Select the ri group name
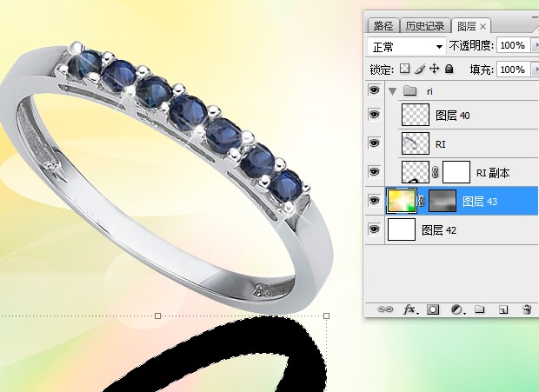Image resolution: width=539 pixels, height=392 pixels. point(429,91)
